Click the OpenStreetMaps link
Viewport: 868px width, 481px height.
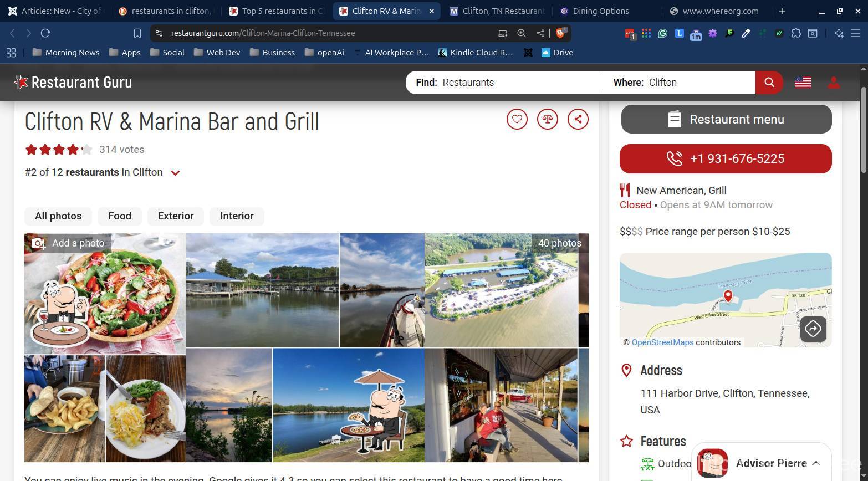point(662,342)
